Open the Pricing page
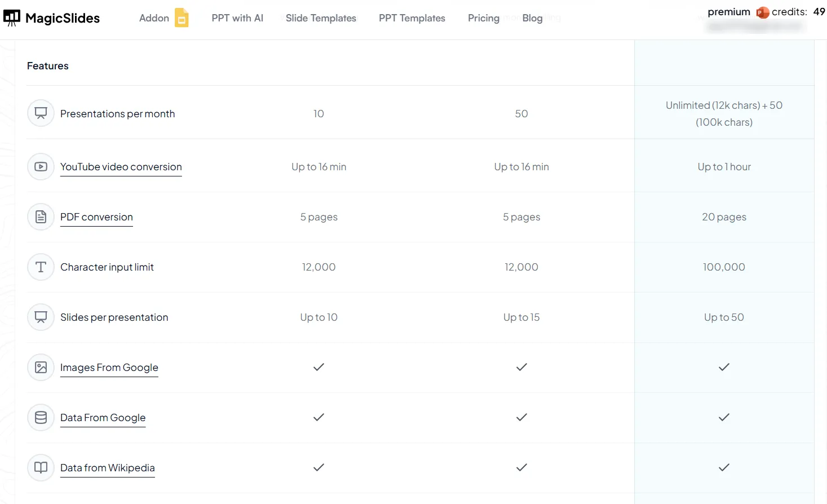 click(484, 18)
